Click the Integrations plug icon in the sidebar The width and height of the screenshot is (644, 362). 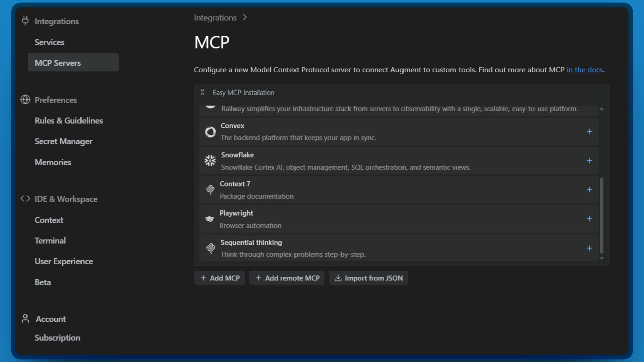[x=25, y=21]
